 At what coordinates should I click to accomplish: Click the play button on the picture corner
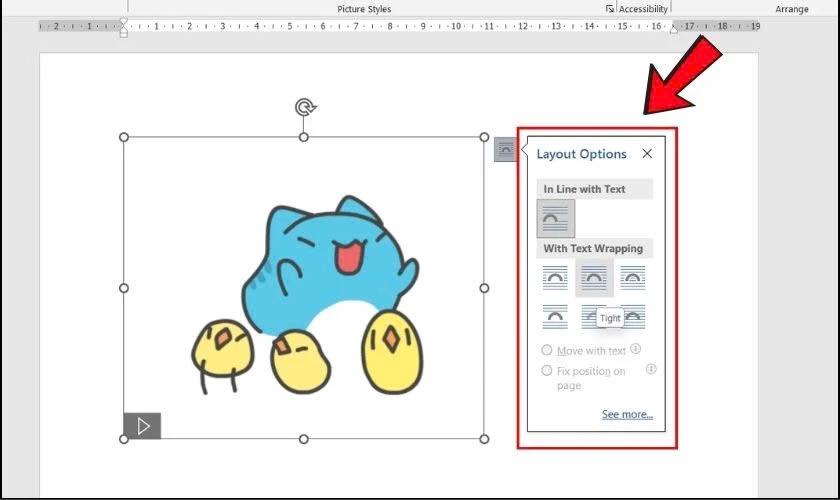coord(142,426)
